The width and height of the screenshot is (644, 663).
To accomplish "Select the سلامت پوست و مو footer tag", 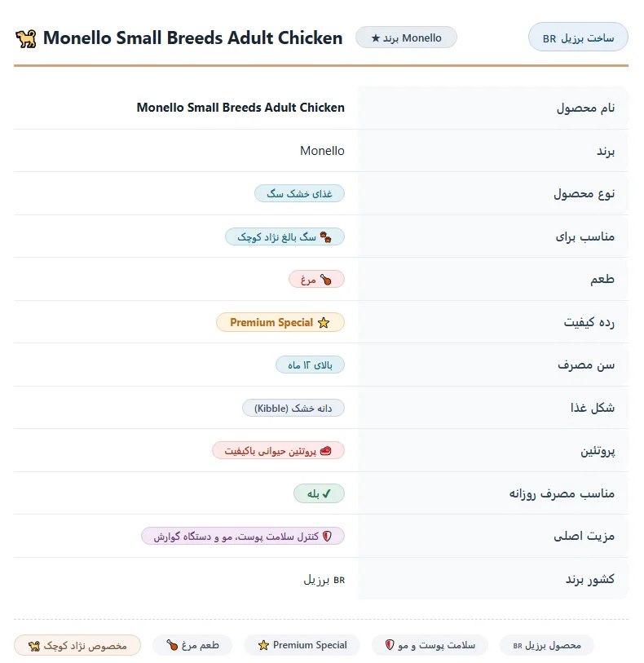I will point(430,645).
